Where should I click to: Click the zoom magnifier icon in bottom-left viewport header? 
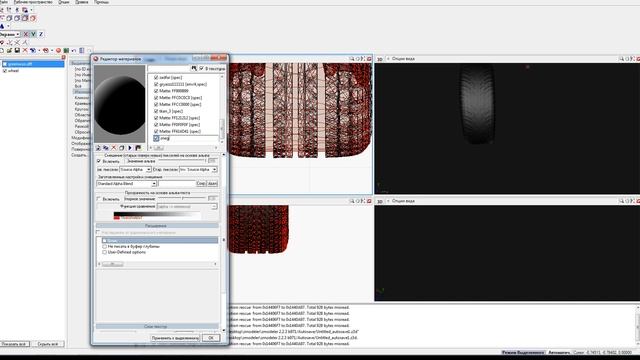[x=351, y=201]
